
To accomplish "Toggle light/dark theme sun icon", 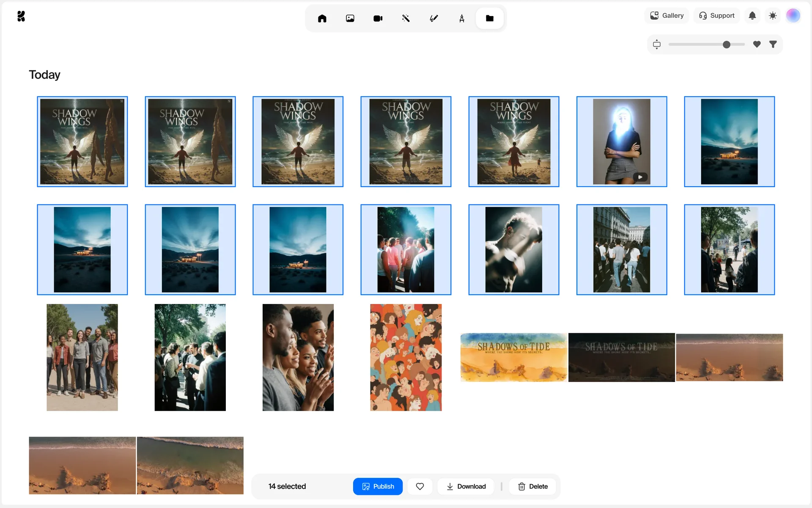I will (772, 16).
